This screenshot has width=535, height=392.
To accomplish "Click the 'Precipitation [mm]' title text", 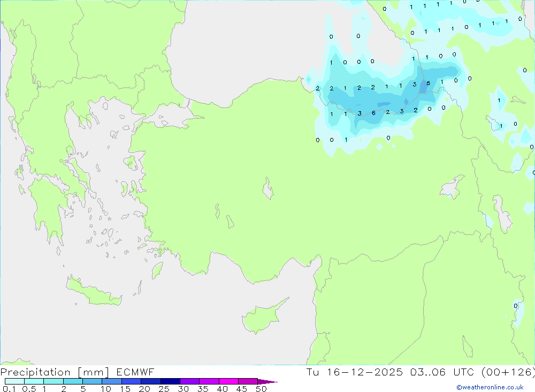I will pyautogui.click(x=55, y=372).
